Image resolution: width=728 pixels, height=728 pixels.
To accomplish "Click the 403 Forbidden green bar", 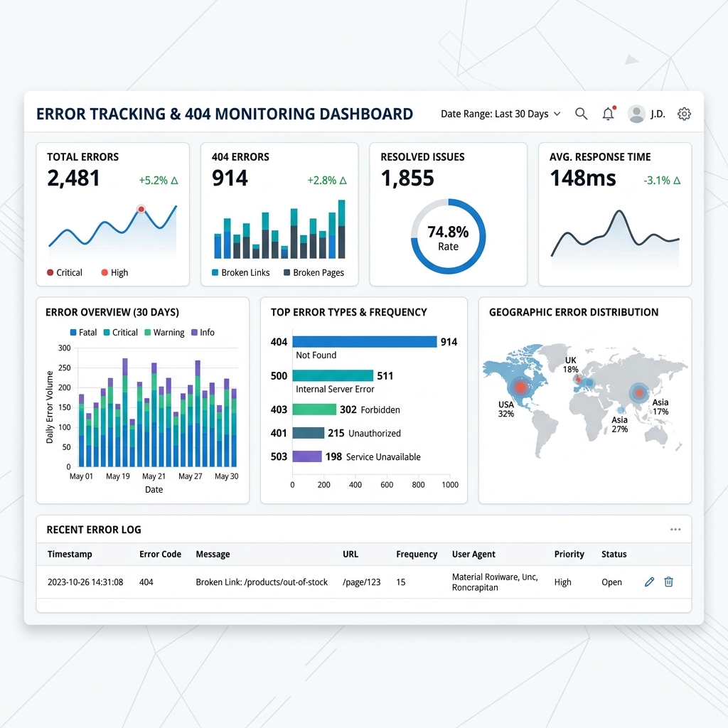I will click(314, 409).
